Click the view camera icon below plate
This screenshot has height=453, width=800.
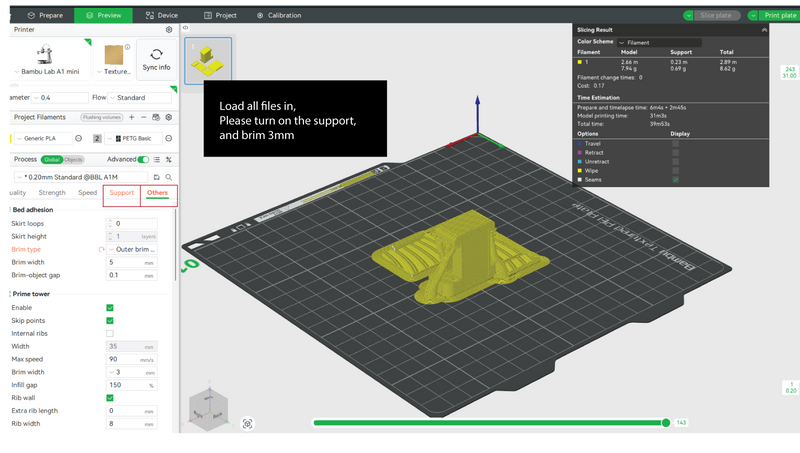[247, 423]
